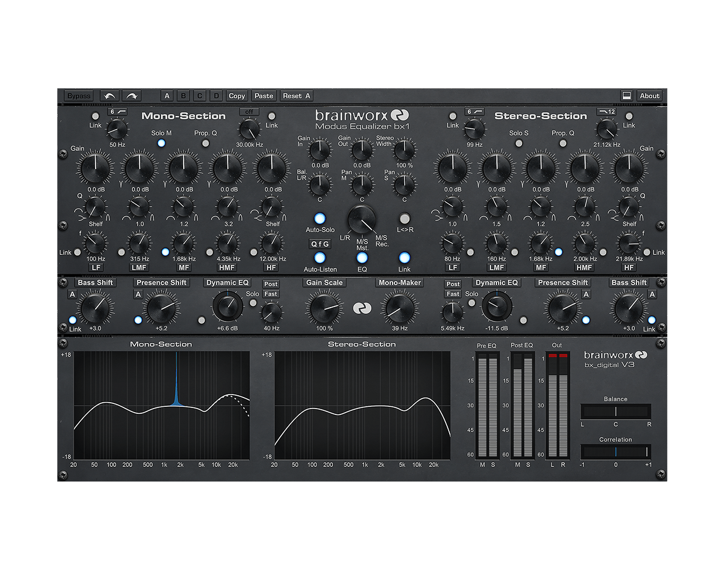
Task: Click the Mono-Section 315 Hz frequency knob
Action: [139, 243]
